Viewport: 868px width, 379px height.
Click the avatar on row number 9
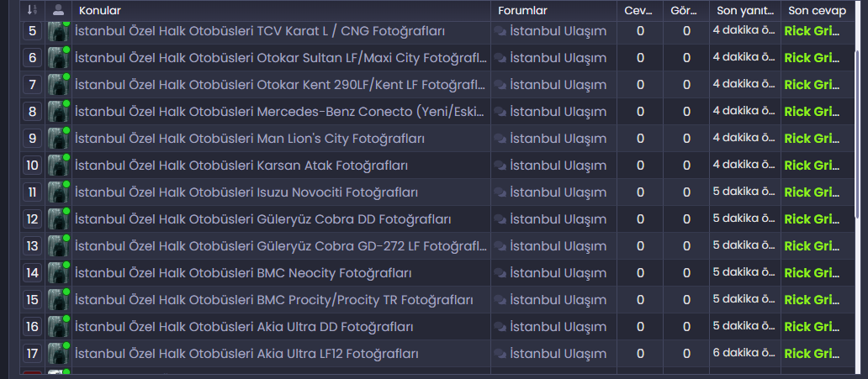[58, 139]
